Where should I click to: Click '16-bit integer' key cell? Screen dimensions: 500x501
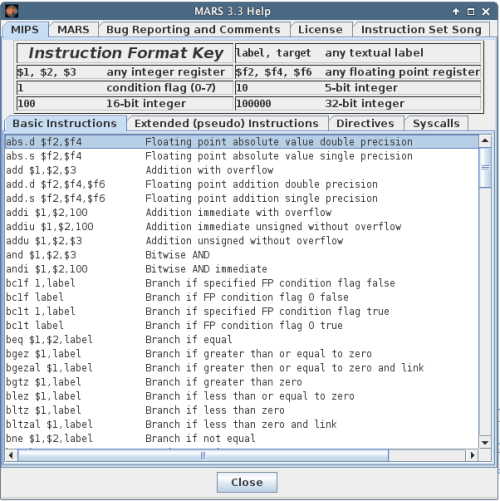tap(146, 103)
